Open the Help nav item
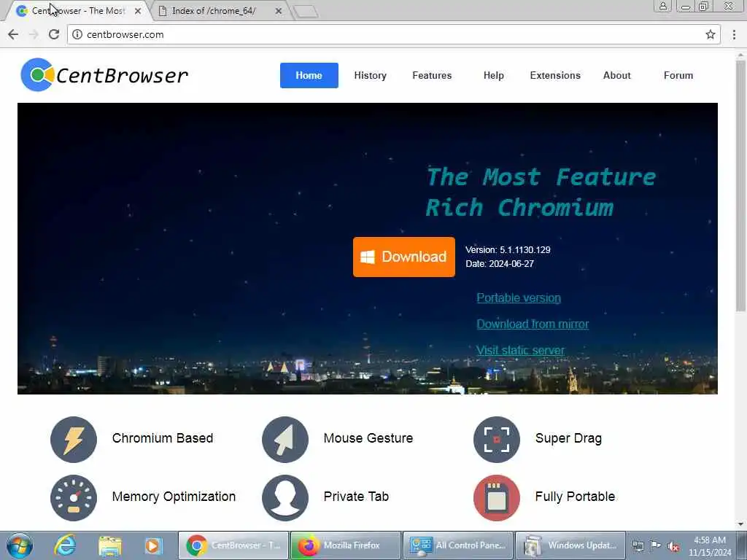747x560 pixels. 494,75
